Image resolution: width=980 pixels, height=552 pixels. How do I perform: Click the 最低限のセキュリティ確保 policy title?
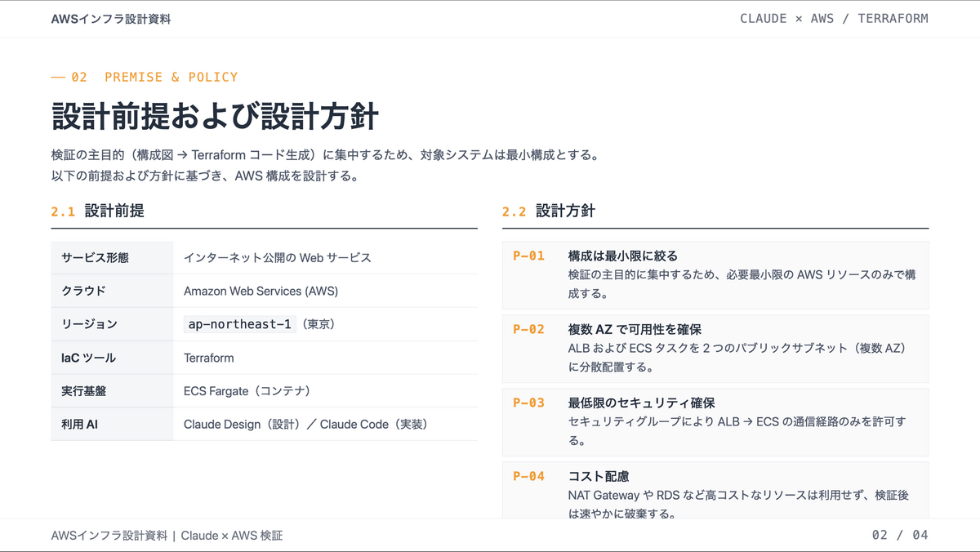(642, 403)
